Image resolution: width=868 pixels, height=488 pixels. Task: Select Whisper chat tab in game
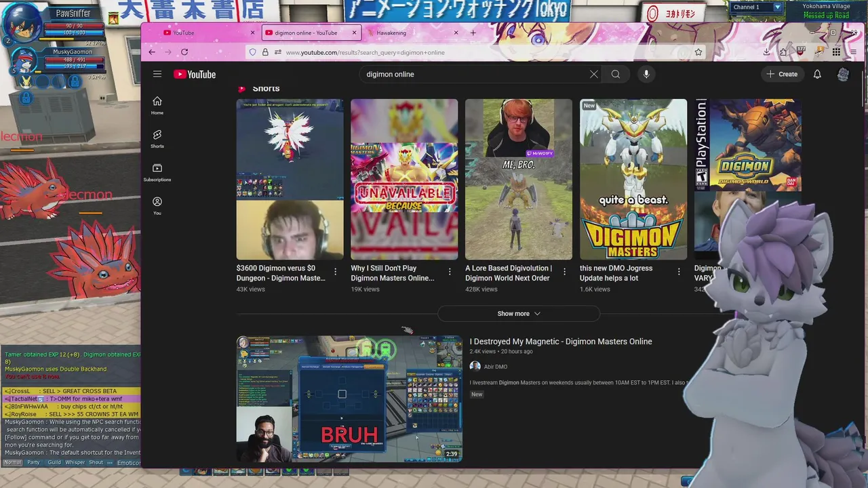click(x=75, y=463)
